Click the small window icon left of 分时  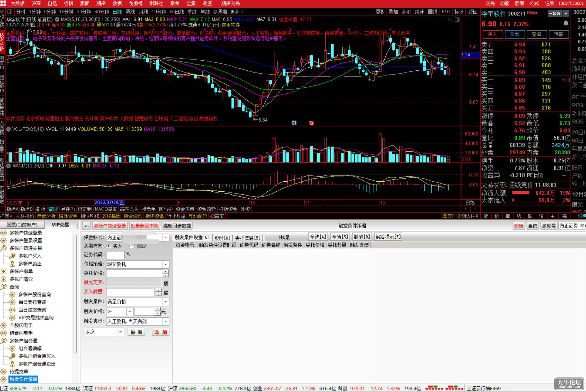[x=10, y=12]
